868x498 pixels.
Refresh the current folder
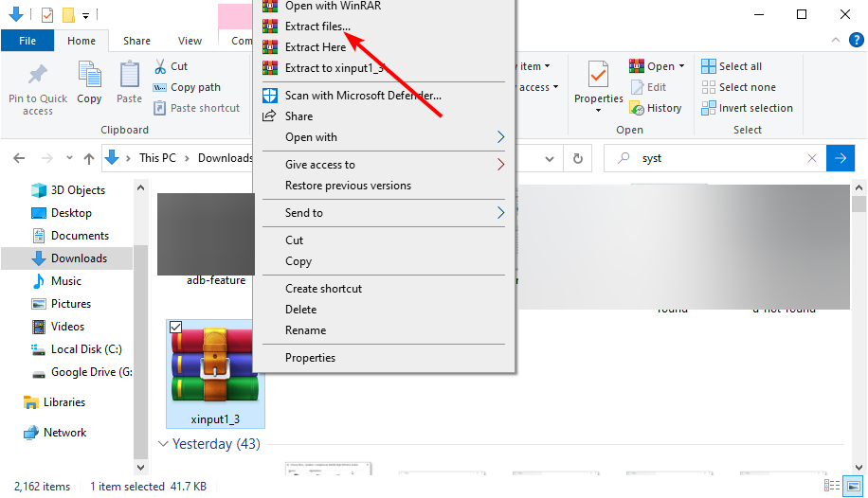(x=577, y=159)
